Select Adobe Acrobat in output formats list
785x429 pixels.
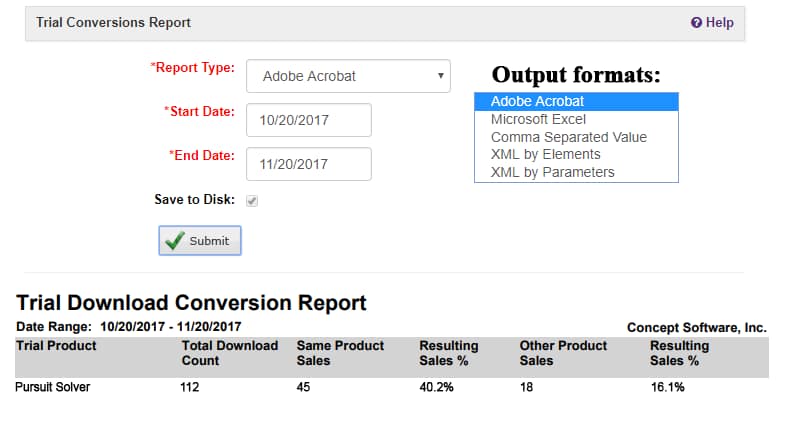(x=576, y=101)
